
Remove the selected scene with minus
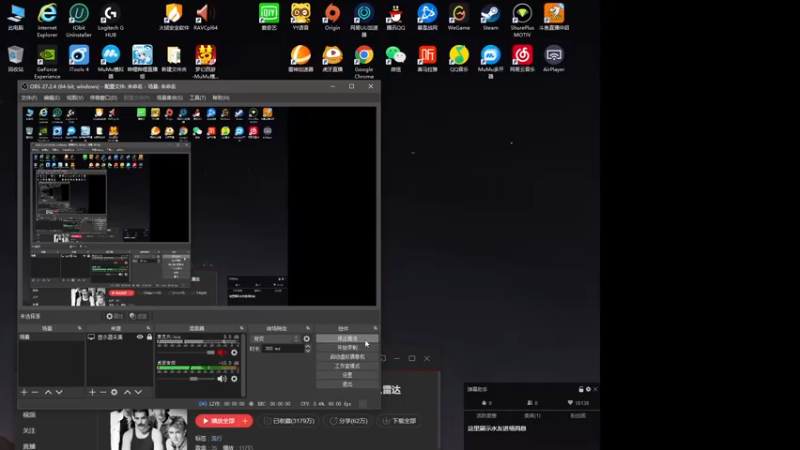pos(35,392)
